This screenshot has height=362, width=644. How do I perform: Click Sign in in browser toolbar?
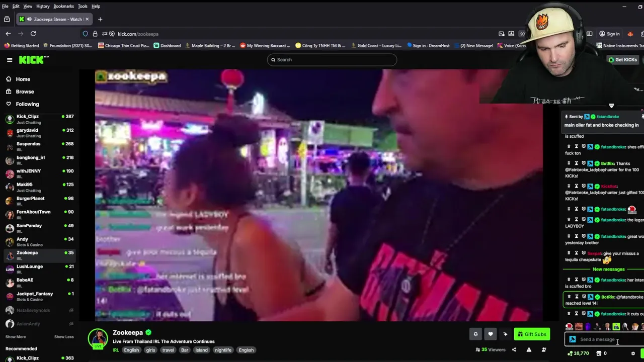pyautogui.click(x=609, y=34)
